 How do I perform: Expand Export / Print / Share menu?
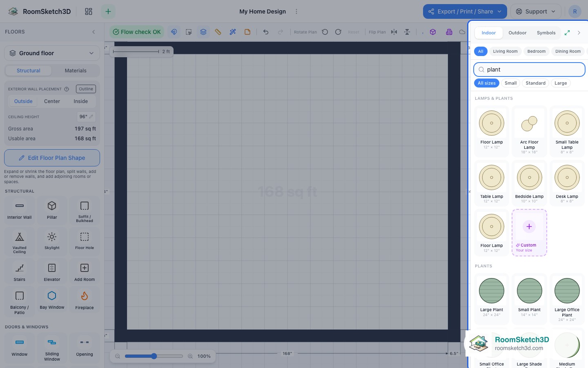(x=465, y=11)
